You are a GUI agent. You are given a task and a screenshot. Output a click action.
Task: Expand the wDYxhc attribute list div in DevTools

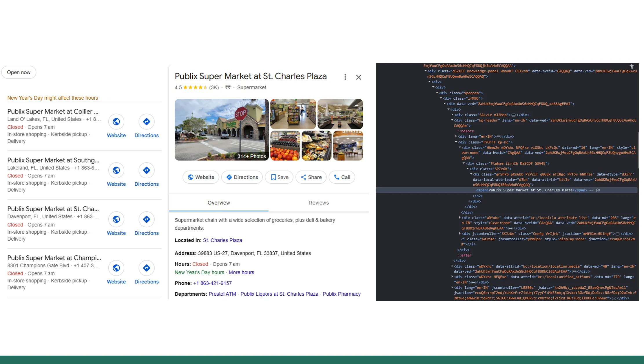click(459, 217)
